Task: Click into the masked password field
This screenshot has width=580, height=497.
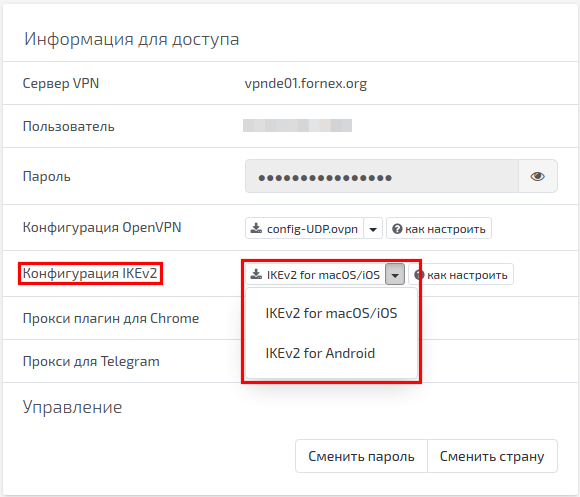Action: click(382, 176)
